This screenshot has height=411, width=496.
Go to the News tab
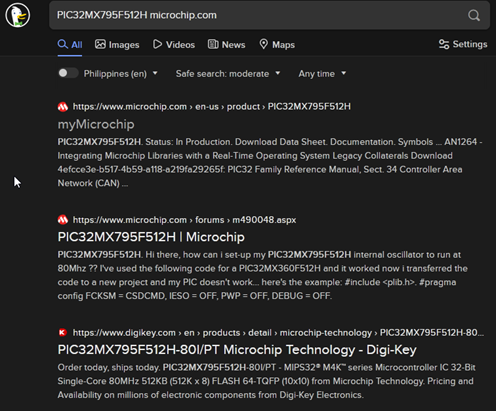[226, 45]
